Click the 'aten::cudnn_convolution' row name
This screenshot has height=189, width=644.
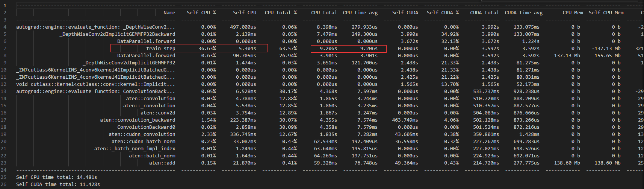tap(142, 134)
